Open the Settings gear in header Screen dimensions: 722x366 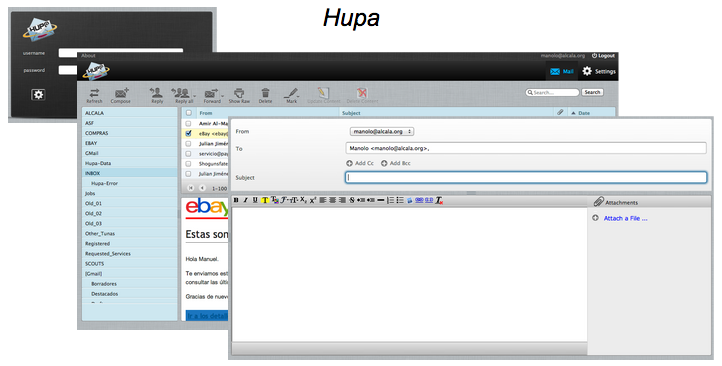tap(587, 71)
